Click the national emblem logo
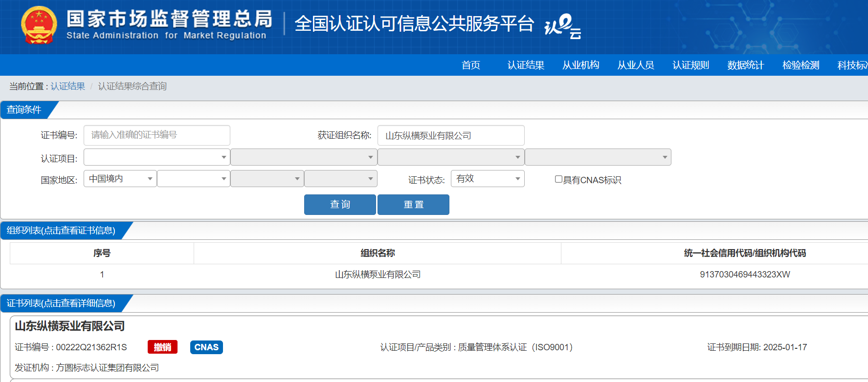This screenshot has height=382, width=868. pos(39,25)
